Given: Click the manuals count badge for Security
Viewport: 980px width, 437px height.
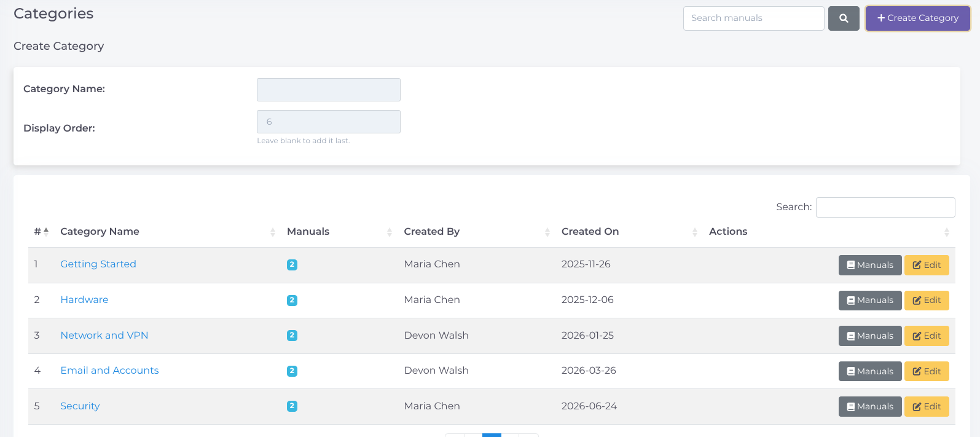Looking at the screenshot, I should coord(292,406).
